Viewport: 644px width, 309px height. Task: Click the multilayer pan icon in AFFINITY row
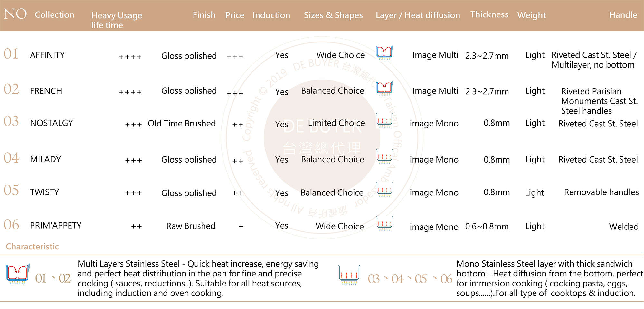[x=385, y=53]
